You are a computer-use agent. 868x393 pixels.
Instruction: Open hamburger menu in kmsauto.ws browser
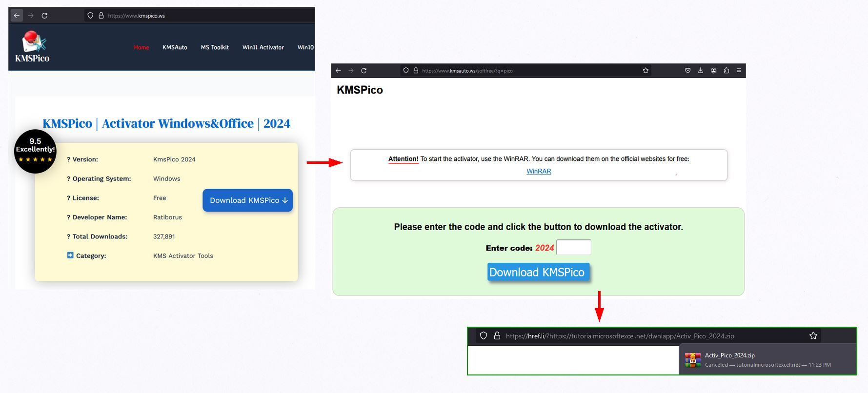pyautogui.click(x=739, y=71)
